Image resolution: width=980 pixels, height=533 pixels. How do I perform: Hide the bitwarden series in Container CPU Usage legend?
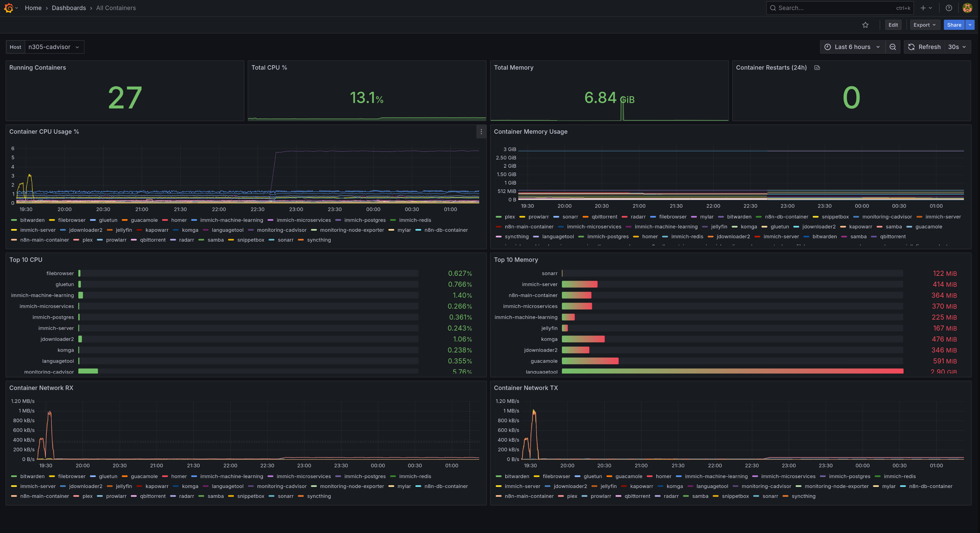click(32, 220)
